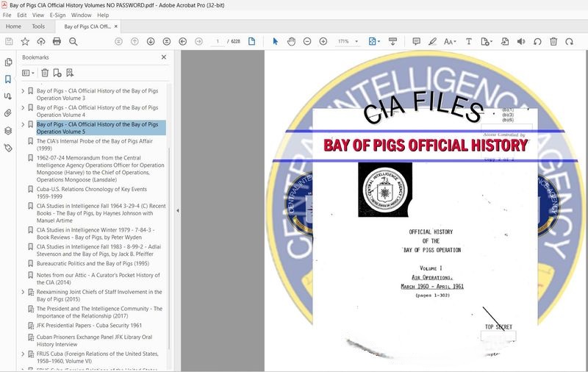Delete selected bookmark with trash icon
Viewport: 588px width, 372px height.
coord(45,73)
